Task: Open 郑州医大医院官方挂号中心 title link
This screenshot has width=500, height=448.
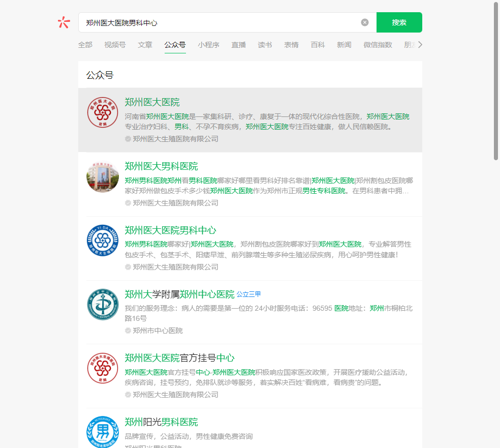Action: [179, 358]
